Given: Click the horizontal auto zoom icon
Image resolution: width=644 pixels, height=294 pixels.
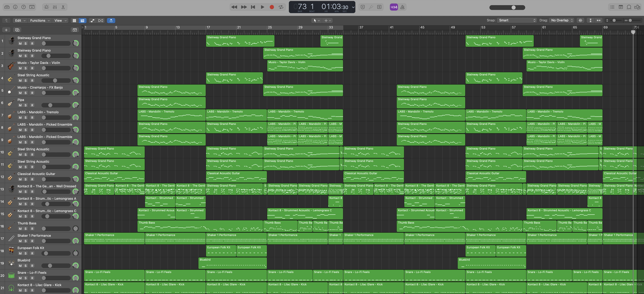Looking at the screenshot, I should coord(598,20).
